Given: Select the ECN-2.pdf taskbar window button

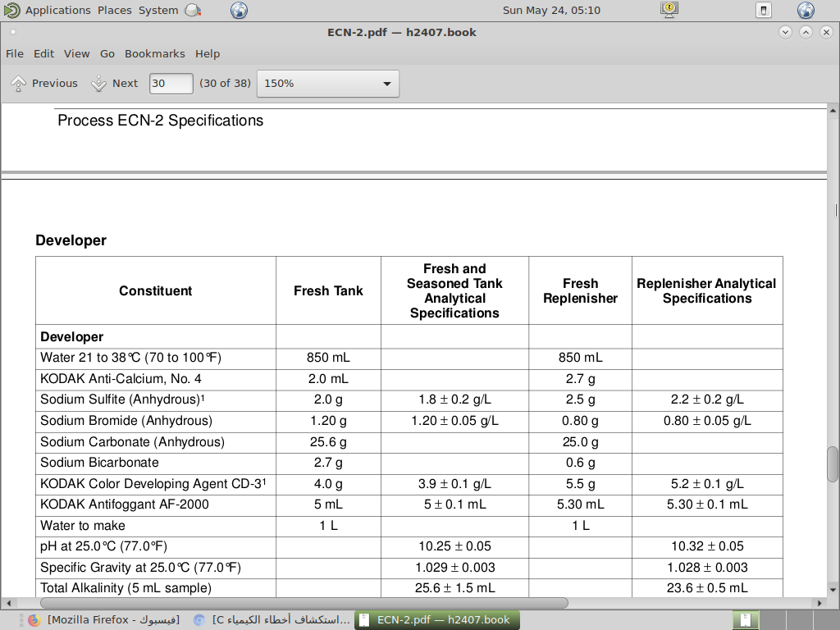Looking at the screenshot, I should coord(436,620).
